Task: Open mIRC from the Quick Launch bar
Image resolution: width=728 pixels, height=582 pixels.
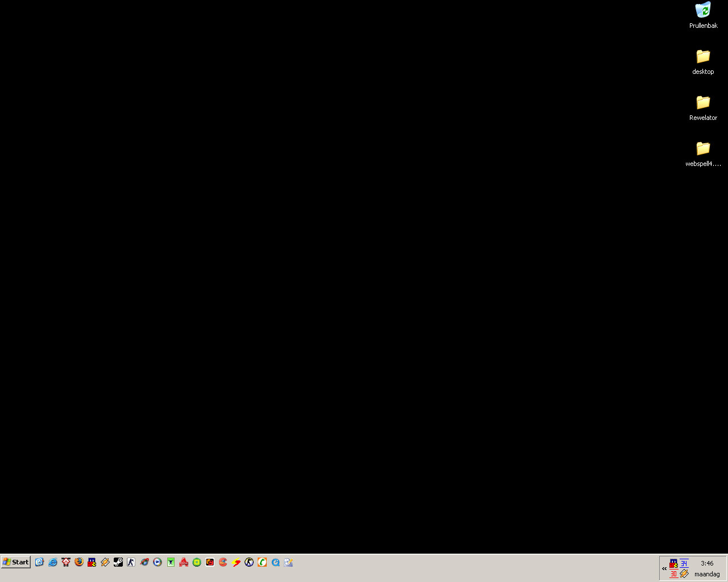Action: pos(92,562)
